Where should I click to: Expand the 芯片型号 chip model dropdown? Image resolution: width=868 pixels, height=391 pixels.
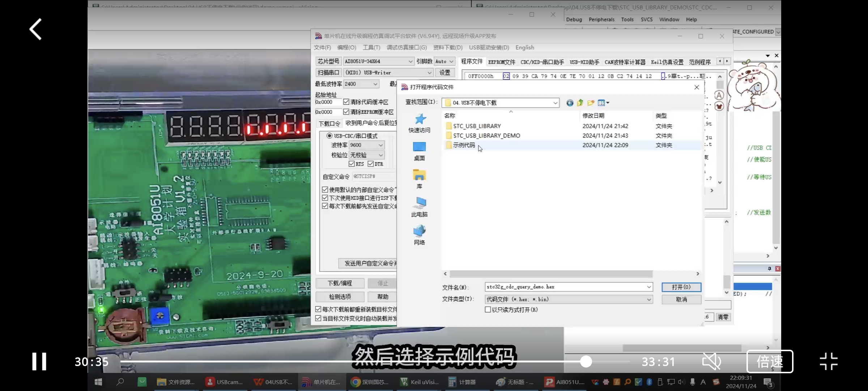pyautogui.click(x=410, y=62)
